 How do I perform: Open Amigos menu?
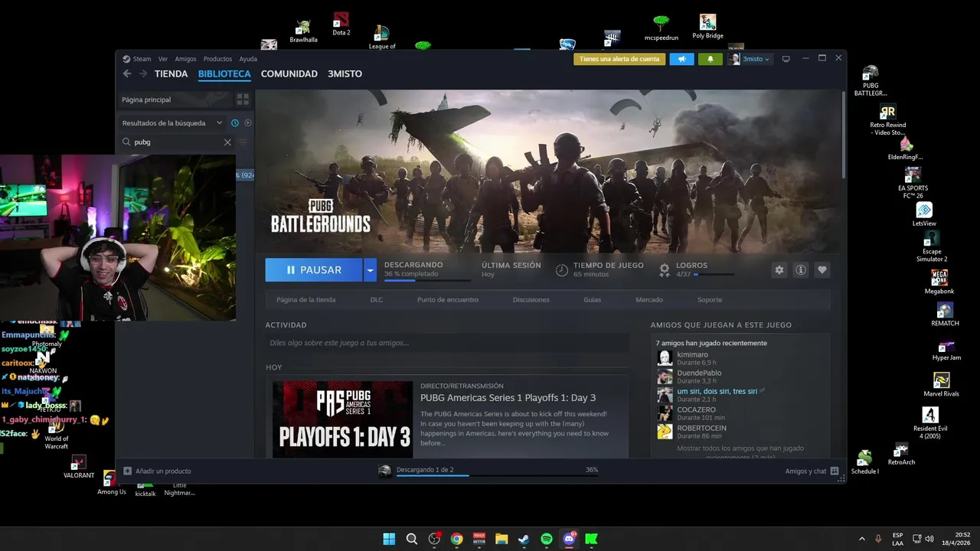pyautogui.click(x=185, y=59)
